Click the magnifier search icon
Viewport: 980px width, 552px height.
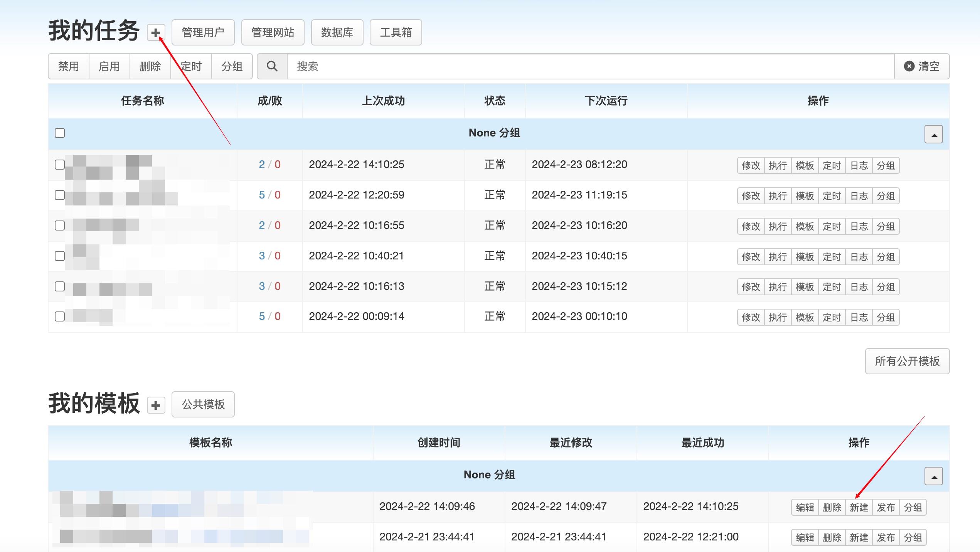coord(272,66)
